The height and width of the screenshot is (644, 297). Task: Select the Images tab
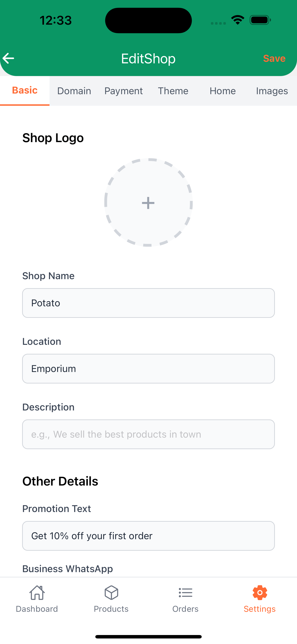point(272,91)
